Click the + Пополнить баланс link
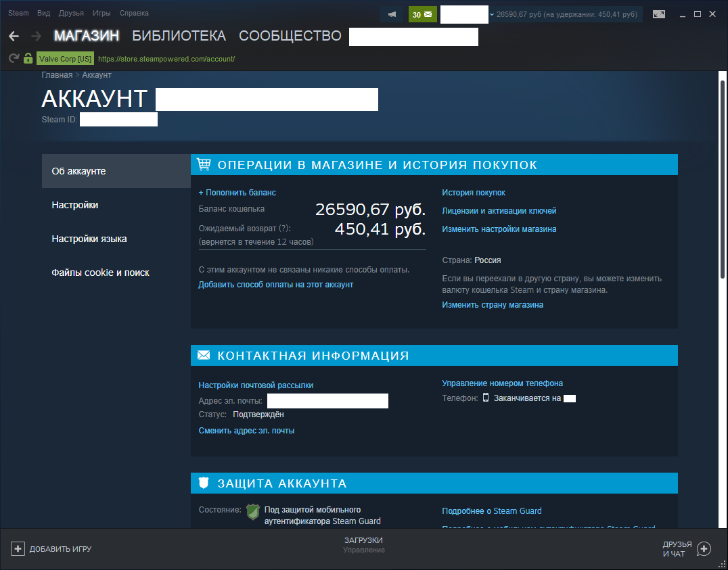This screenshot has height=570, width=728. 237,192
